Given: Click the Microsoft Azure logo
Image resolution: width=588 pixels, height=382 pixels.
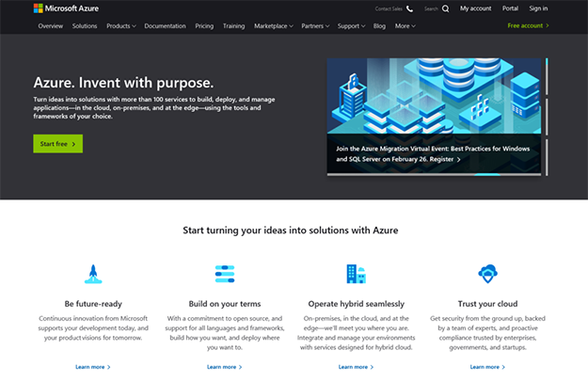Looking at the screenshot, I should tap(66, 8).
